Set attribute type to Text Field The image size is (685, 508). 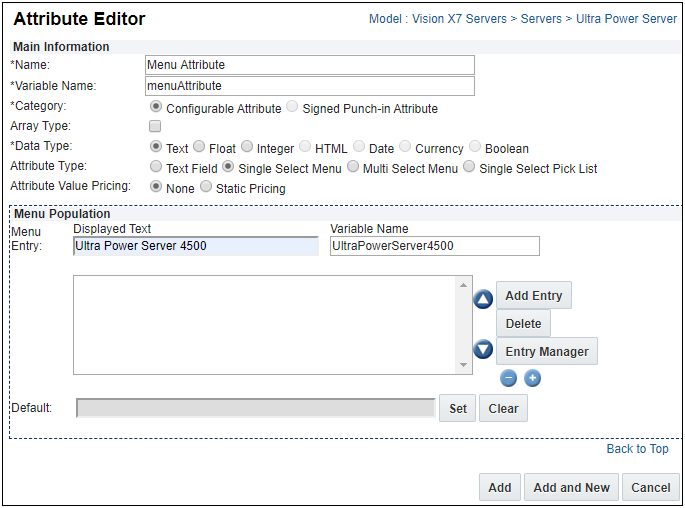(x=156, y=166)
